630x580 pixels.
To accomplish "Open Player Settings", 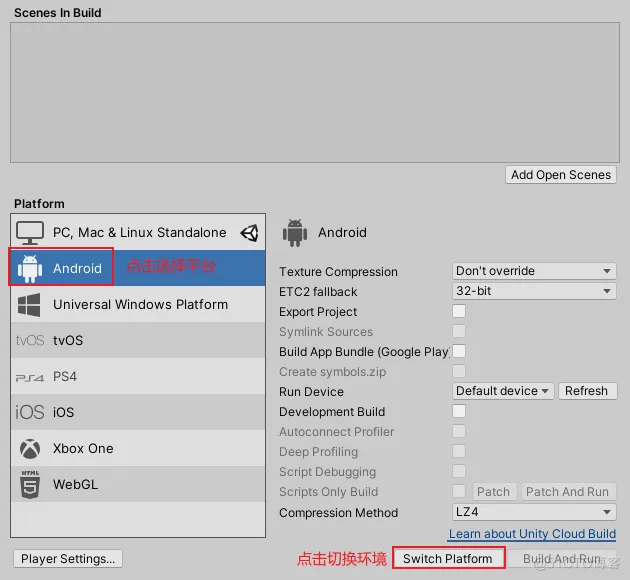I will [68, 559].
